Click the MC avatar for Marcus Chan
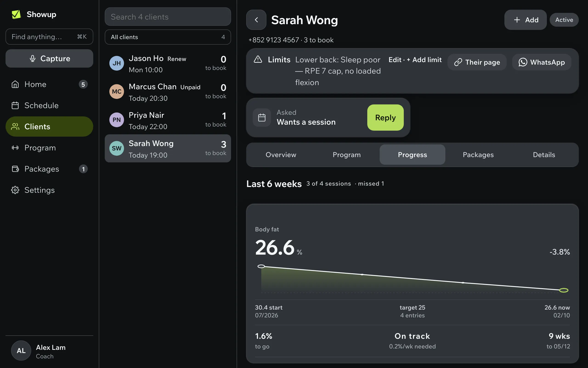 pos(117,92)
